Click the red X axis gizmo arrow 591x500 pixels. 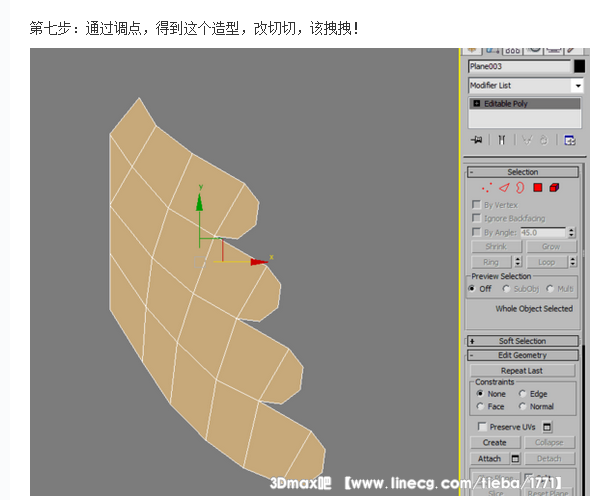(259, 262)
